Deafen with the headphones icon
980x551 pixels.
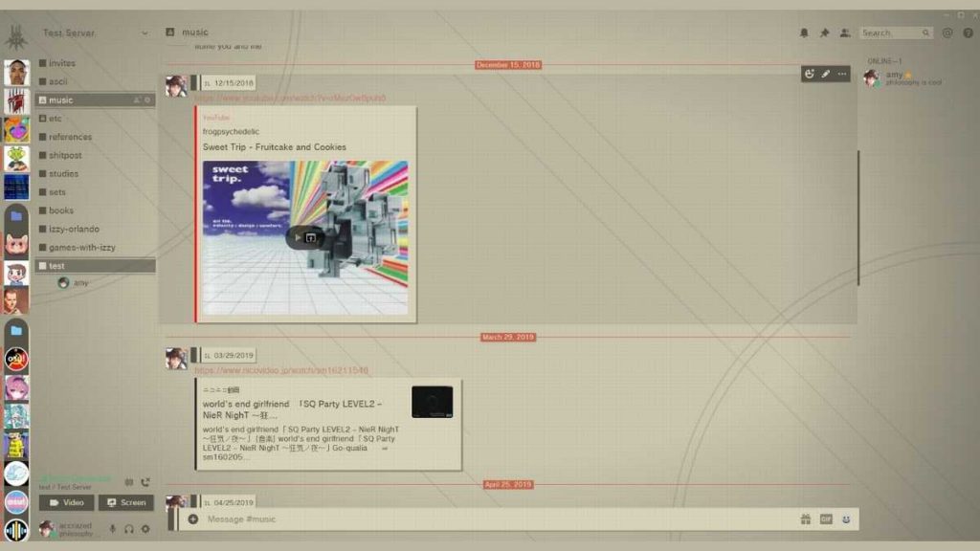tap(129, 529)
